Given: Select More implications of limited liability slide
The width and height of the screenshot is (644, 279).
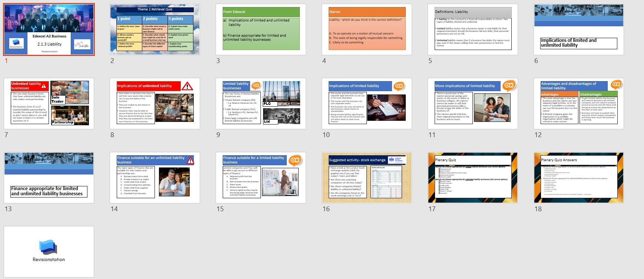Looking at the screenshot, I should click(x=473, y=104).
